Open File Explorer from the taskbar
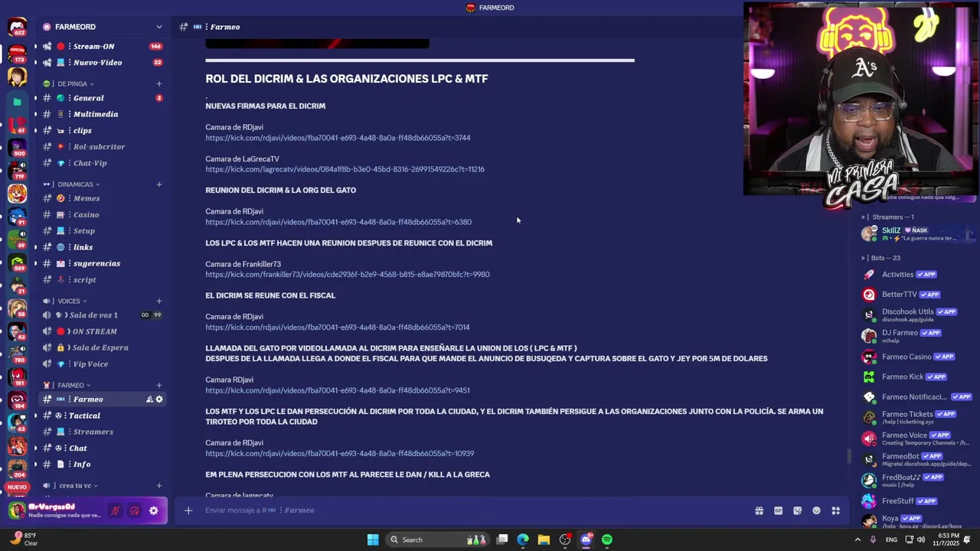The height and width of the screenshot is (551, 980). (544, 540)
